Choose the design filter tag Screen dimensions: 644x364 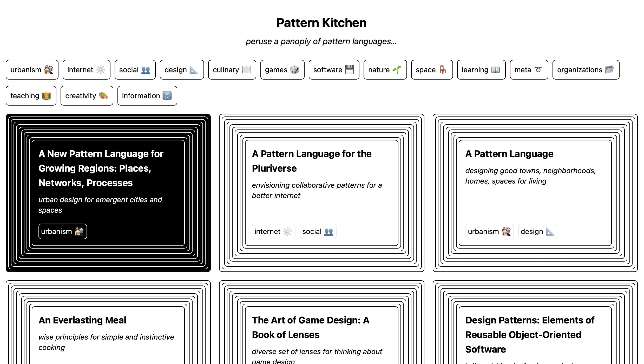tap(182, 70)
